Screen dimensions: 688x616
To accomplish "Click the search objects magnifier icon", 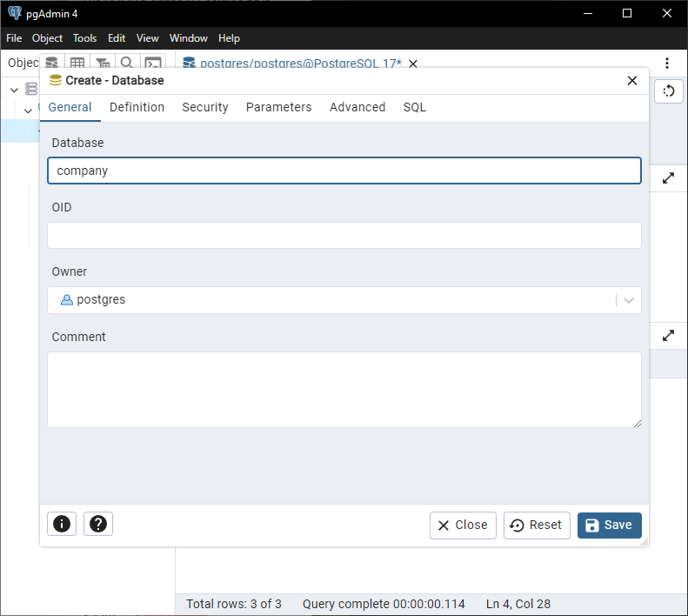I will click(127, 63).
